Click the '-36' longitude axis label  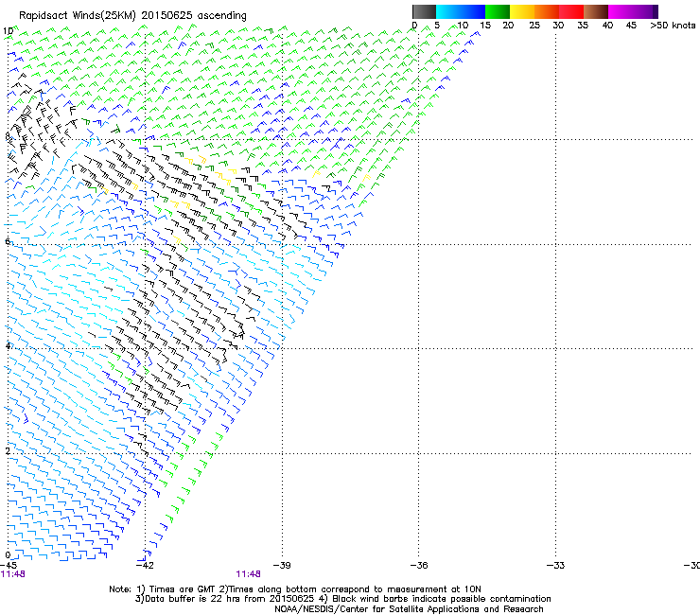tap(419, 566)
